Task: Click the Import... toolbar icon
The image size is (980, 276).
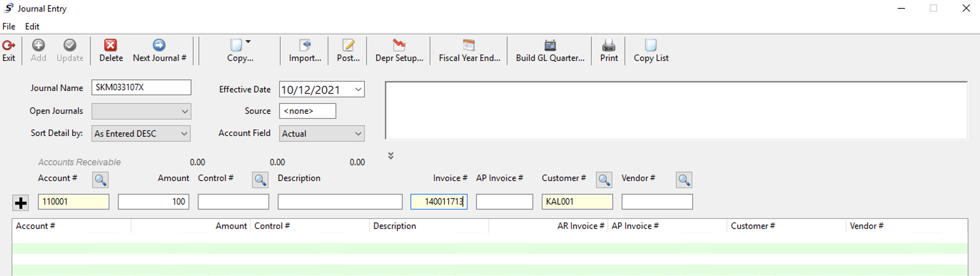Action: point(305,45)
